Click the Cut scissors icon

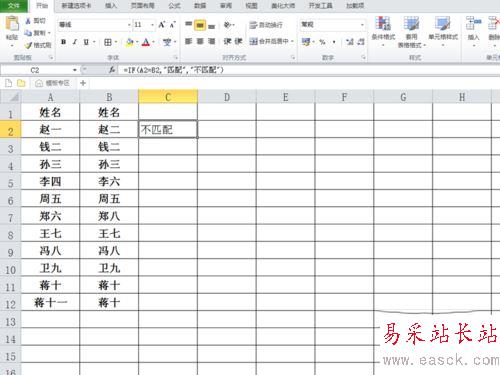(x=28, y=21)
